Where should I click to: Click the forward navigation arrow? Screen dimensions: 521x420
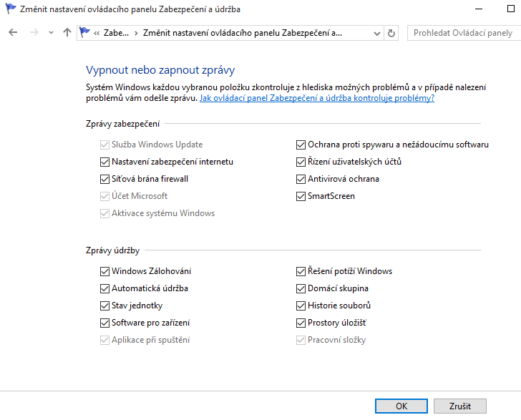(x=34, y=33)
